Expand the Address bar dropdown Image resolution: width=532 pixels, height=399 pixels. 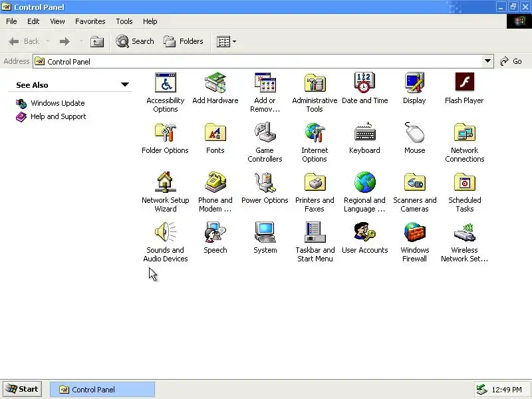click(487, 61)
